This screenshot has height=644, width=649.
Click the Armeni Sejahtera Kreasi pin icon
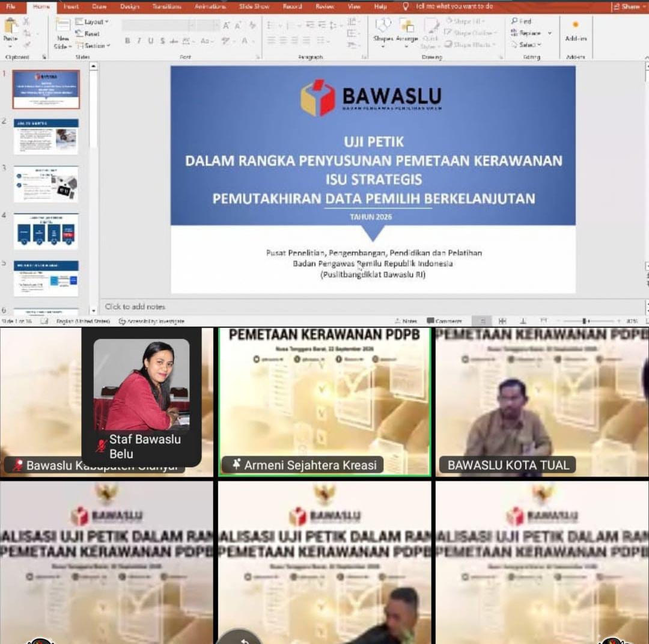(236, 464)
